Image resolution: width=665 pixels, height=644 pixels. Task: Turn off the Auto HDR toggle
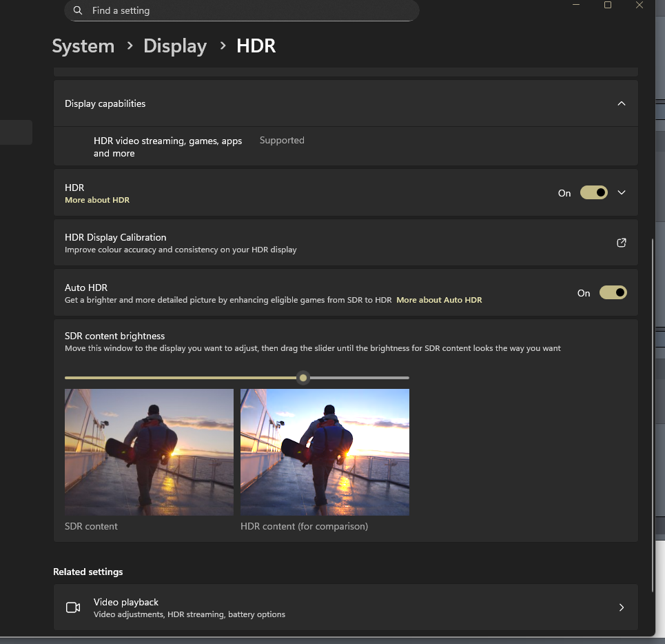(x=613, y=293)
